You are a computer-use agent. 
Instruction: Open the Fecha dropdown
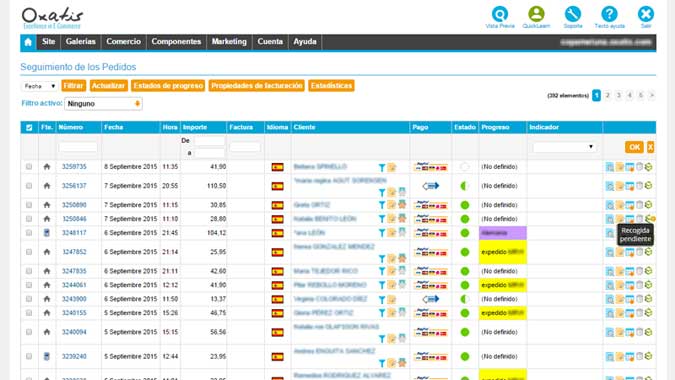tap(40, 86)
